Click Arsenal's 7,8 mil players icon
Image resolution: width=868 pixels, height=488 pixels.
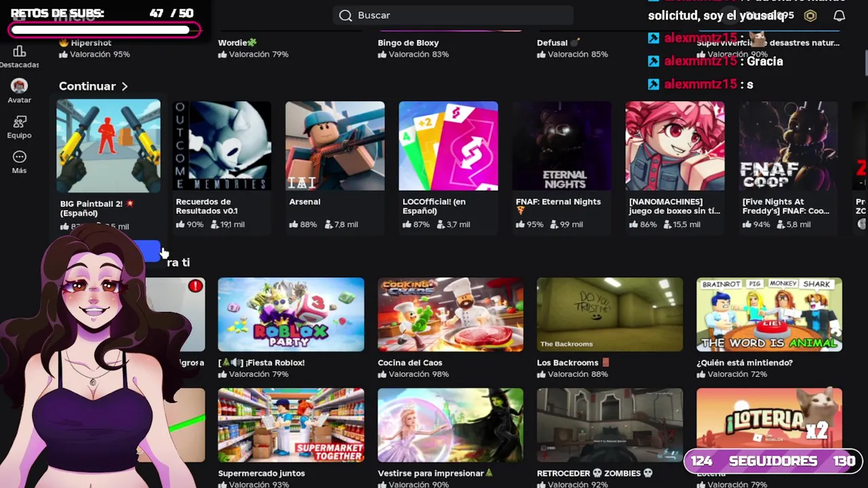(328, 224)
